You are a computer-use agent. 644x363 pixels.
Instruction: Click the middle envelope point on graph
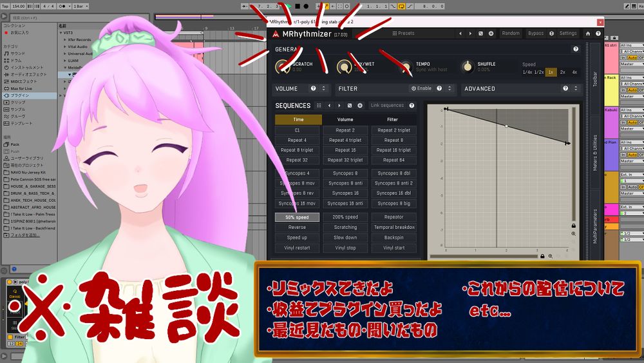(506, 126)
